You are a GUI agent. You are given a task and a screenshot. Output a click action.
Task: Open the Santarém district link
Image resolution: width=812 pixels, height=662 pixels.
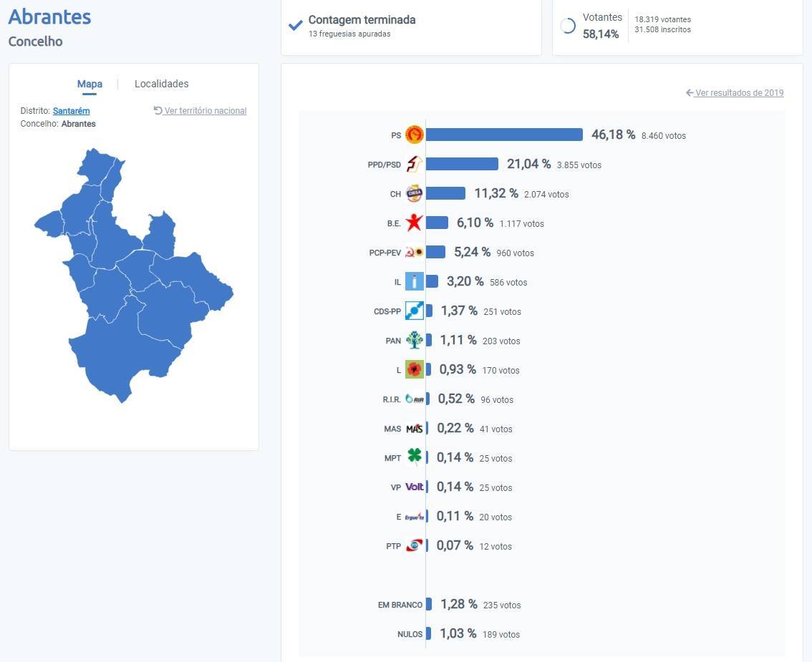pyautogui.click(x=71, y=111)
